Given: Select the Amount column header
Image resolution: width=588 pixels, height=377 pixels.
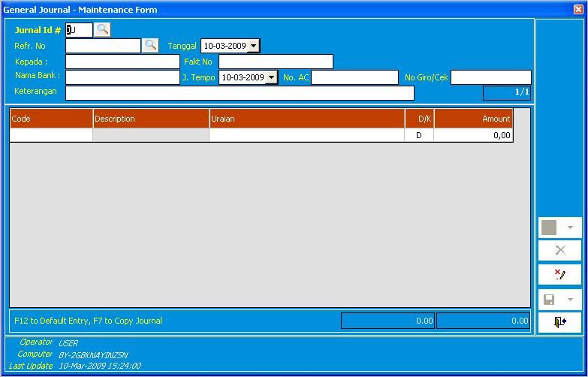Looking at the screenshot, I should tap(473, 119).
